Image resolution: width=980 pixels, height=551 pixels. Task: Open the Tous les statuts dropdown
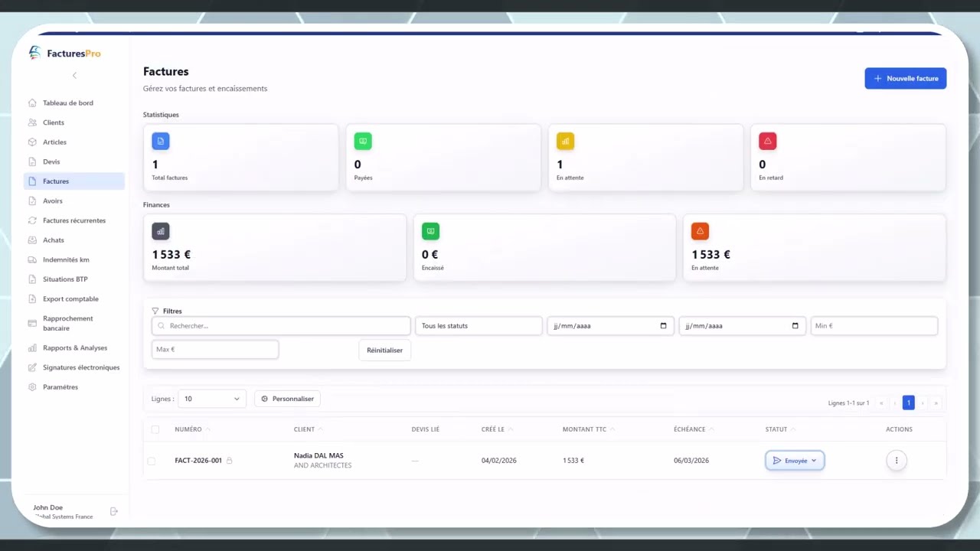point(479,326)
